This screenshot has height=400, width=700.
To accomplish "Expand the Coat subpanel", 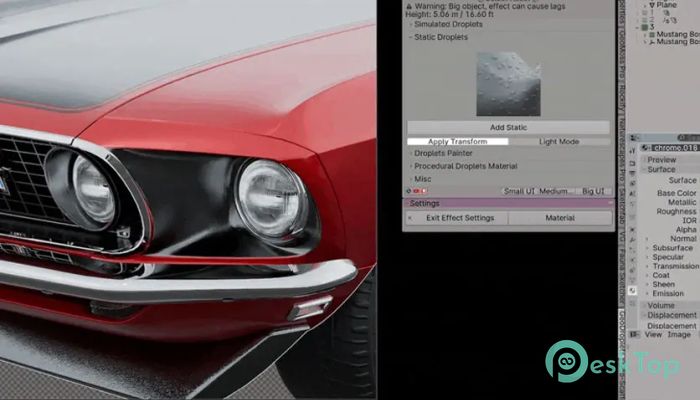I will 661,275.
